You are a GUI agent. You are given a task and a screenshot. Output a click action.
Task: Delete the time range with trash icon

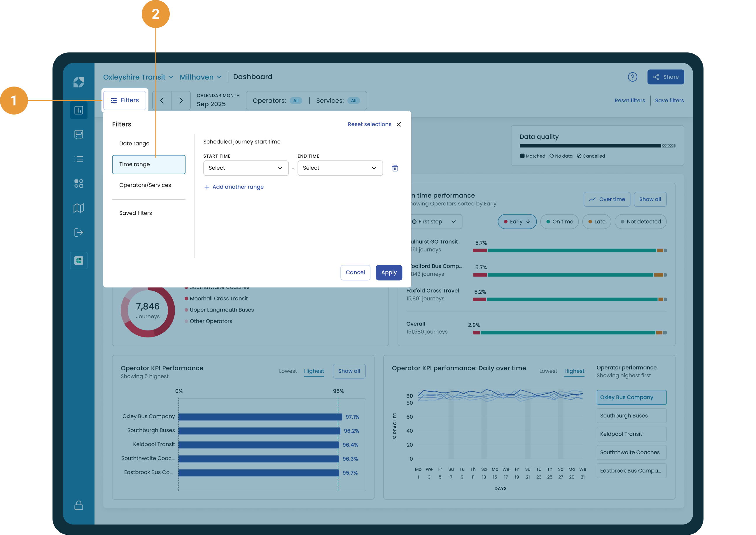tap(395, 168)
